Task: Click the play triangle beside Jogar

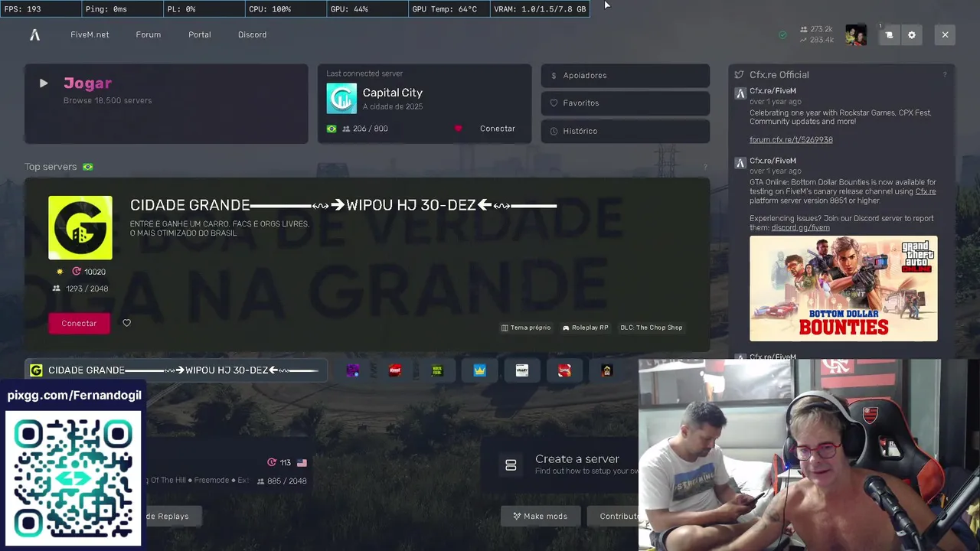Action: pyautogui.click(x=44, y=83)
